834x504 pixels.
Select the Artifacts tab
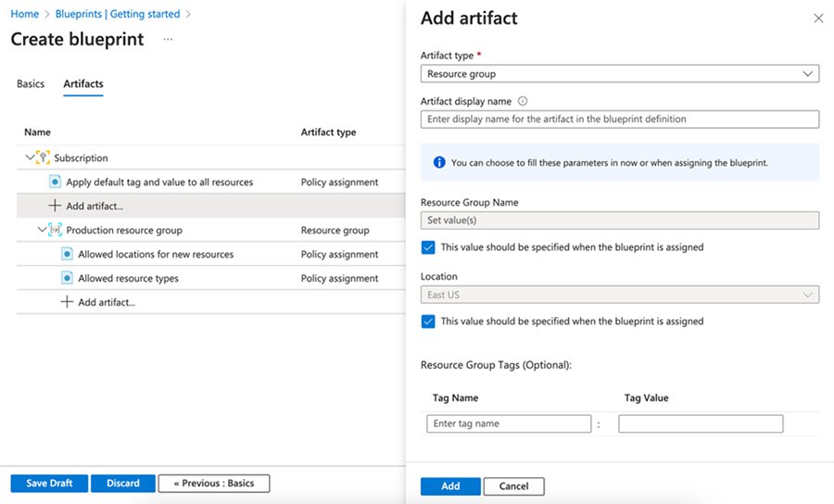pos(83,84)
